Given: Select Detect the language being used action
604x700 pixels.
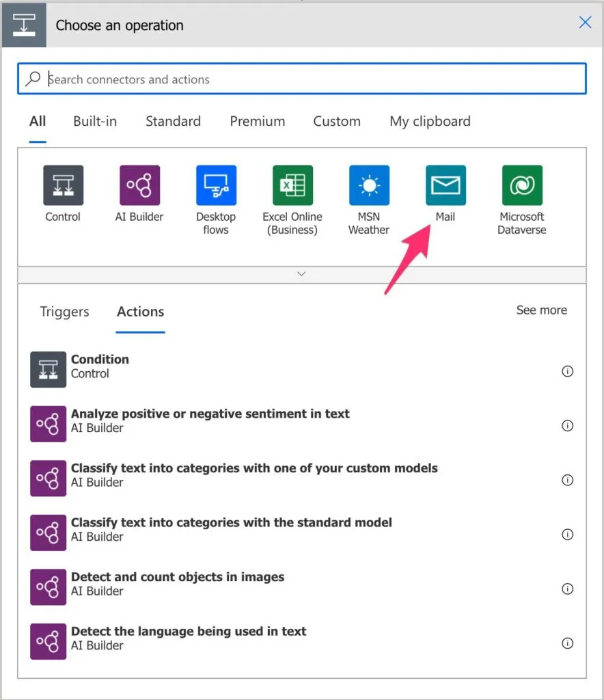Looking at the screenshot, I should coord(189,638).
